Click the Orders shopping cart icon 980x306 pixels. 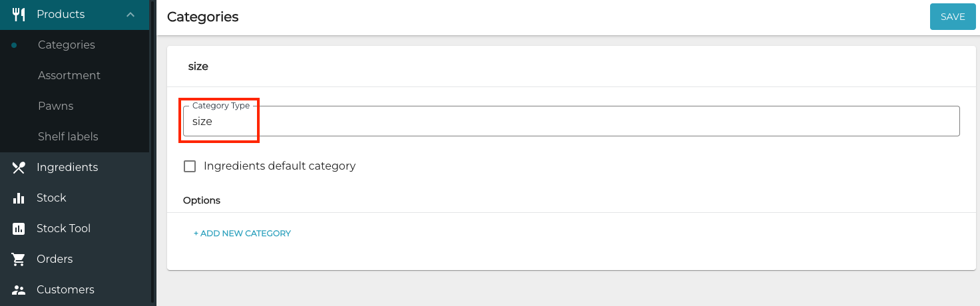[19, 259]
